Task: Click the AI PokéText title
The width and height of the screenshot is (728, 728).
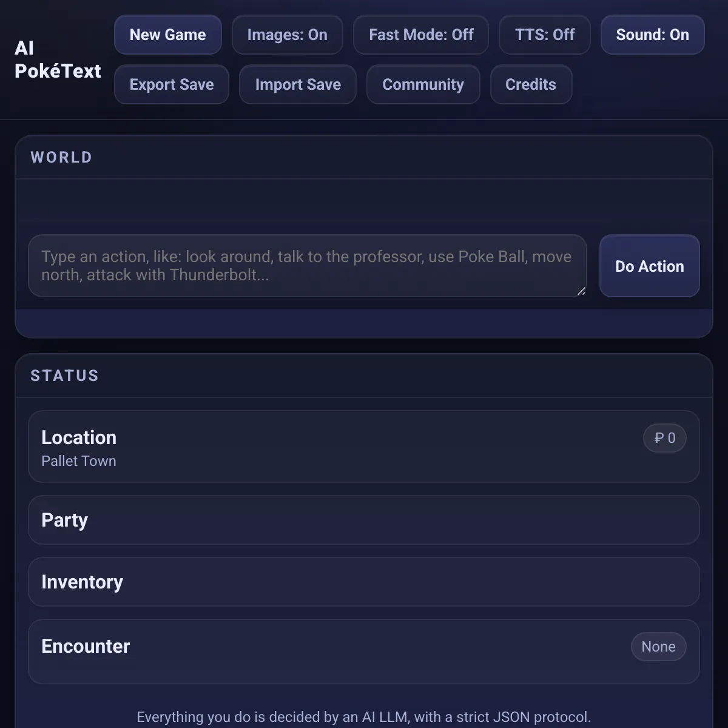Action: tap(58, 59)
